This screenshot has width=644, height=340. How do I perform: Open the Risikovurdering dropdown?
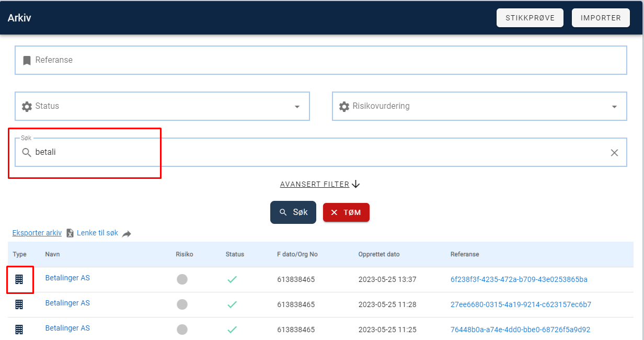[479, 106]
